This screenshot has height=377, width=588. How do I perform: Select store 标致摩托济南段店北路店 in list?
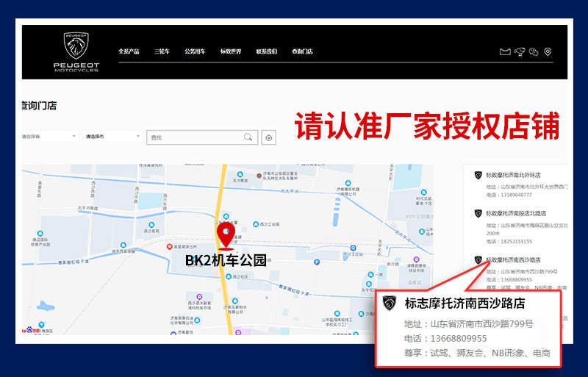point(516,213)
